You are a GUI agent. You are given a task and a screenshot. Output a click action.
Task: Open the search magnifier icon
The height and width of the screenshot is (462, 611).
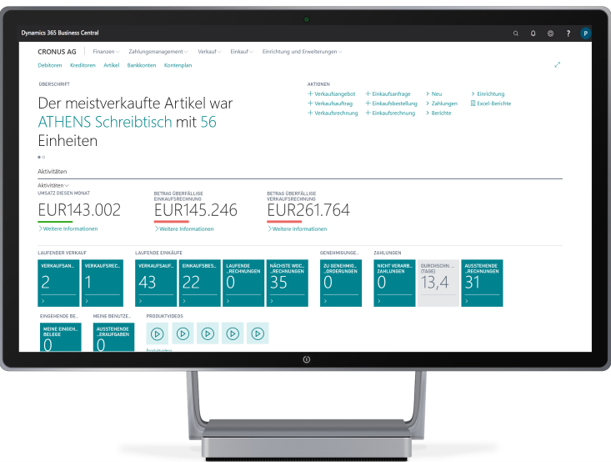[516, 34]
